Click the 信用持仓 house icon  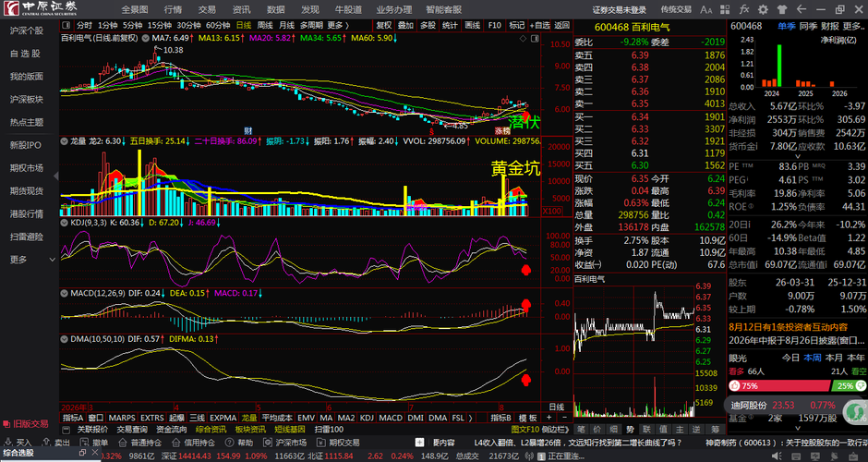click(x=175, y=443)
